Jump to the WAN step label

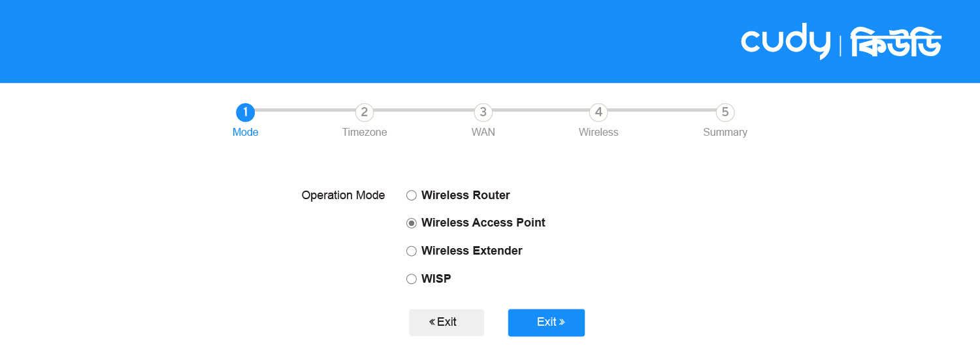click(x=483, y=133)
